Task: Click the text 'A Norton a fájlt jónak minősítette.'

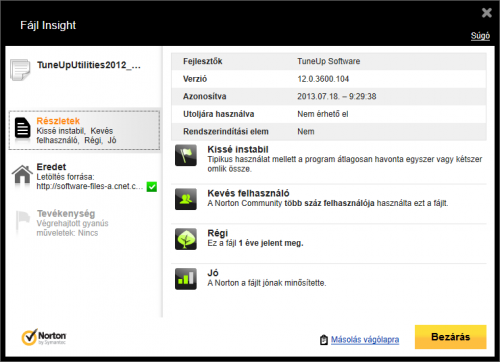Action: pos(267,283)
